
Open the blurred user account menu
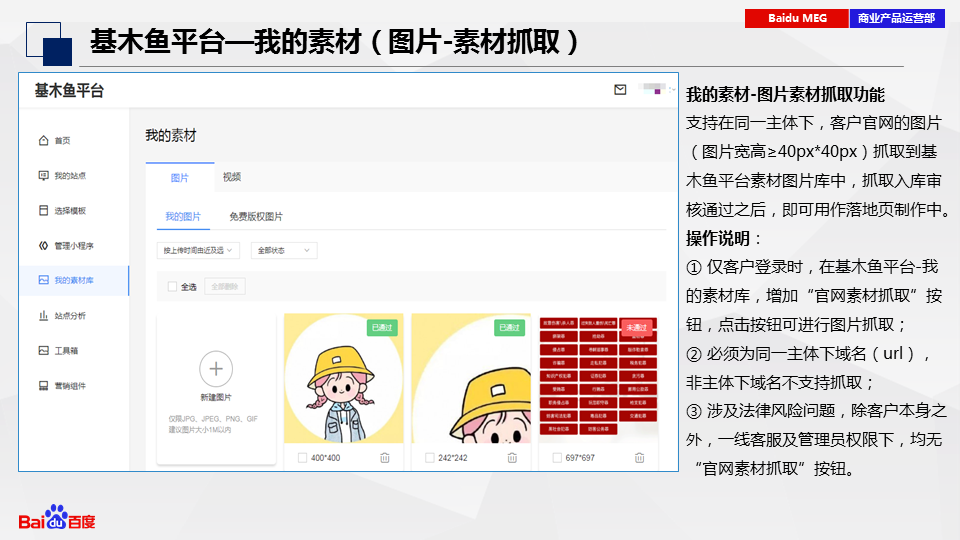[x=656, y=89]
